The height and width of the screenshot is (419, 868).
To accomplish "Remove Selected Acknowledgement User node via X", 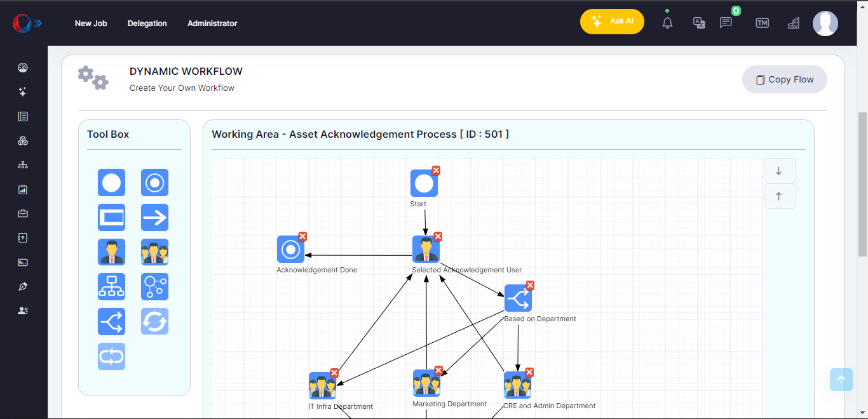I will pos(438,236).
